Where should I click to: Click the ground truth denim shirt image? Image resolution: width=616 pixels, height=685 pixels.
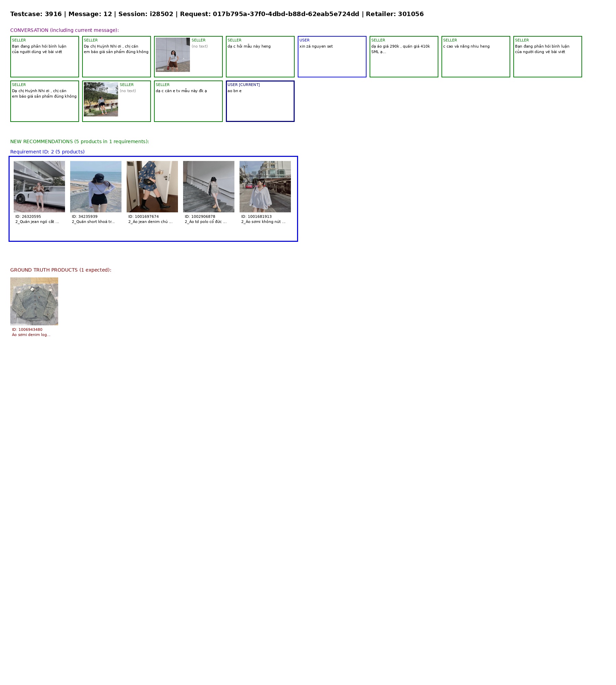(x=34, y=301)
